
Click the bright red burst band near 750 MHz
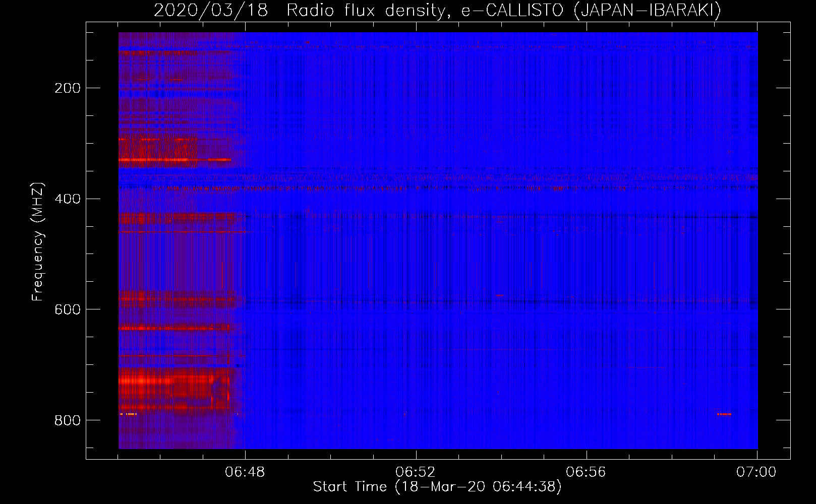pos(174,387)
